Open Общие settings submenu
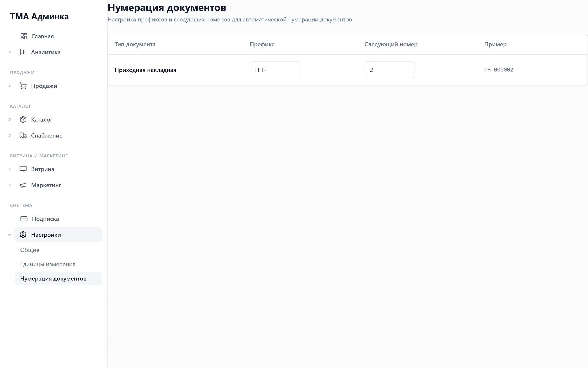The height and width of the screenshot is (368, 588). [58, 250]
